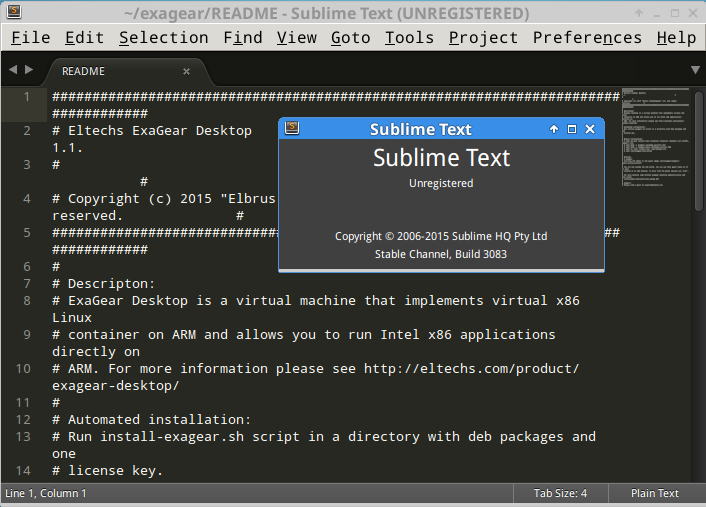706x507 pixels.
Task: Click the '# Automated installation:' line
Action: point(151,420)
